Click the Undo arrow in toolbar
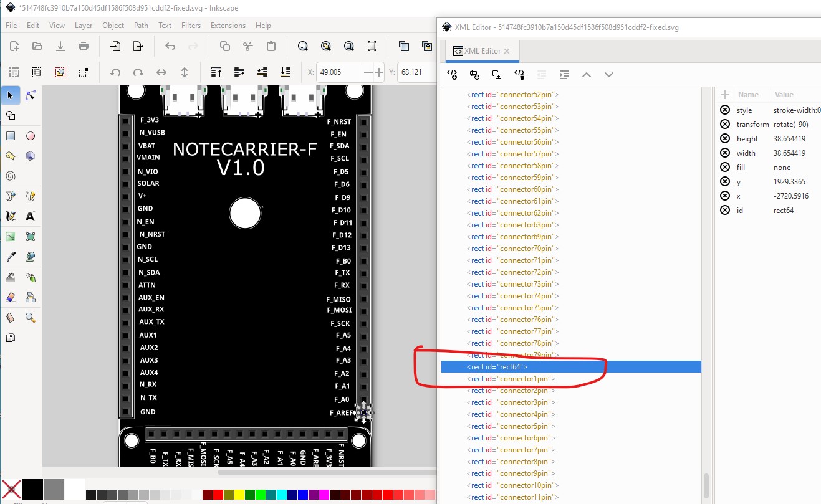The image size is (821, 504). coord(170,46)
